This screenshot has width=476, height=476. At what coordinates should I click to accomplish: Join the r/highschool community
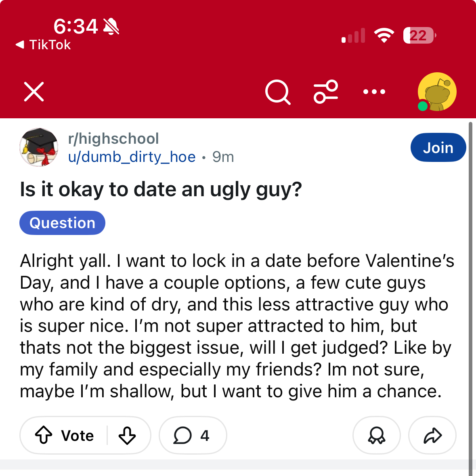438,147
